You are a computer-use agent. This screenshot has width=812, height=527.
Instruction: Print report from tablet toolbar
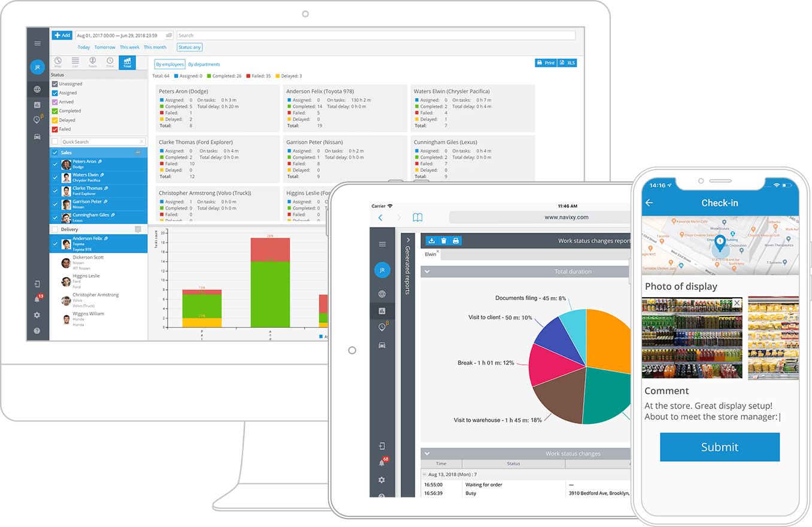pyautogui.click(x=456, y=241)
